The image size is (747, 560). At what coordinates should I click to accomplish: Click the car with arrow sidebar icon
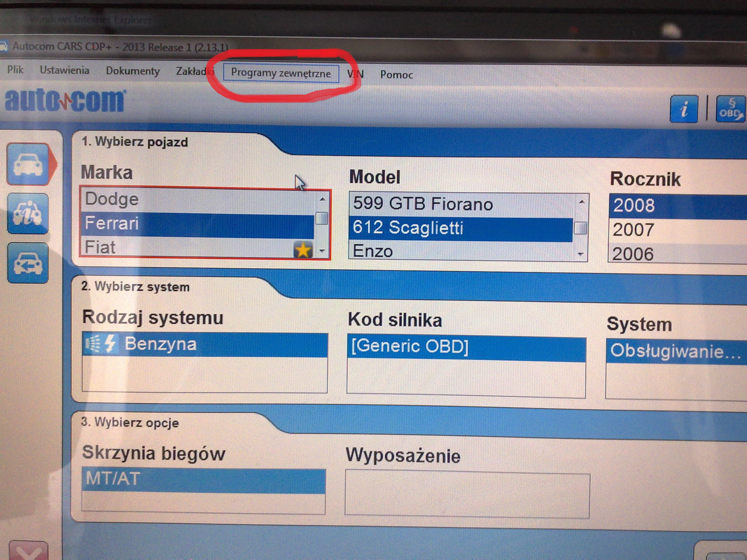pos(28,263)
